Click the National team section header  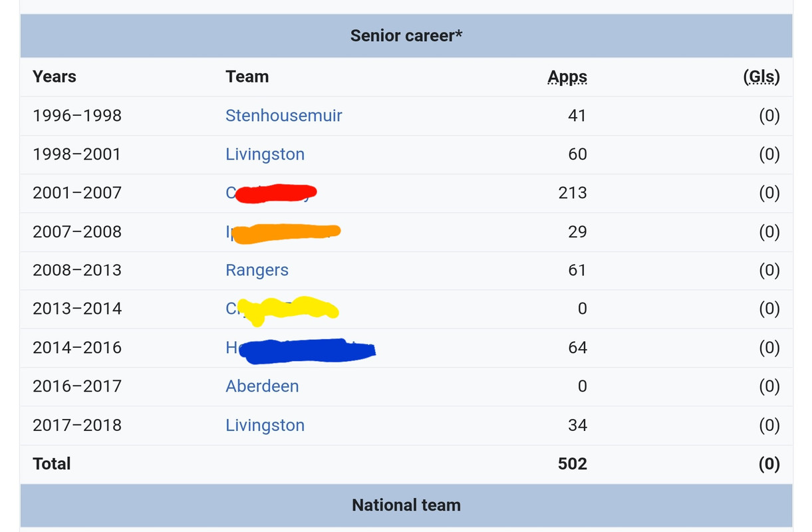(406, 505)
